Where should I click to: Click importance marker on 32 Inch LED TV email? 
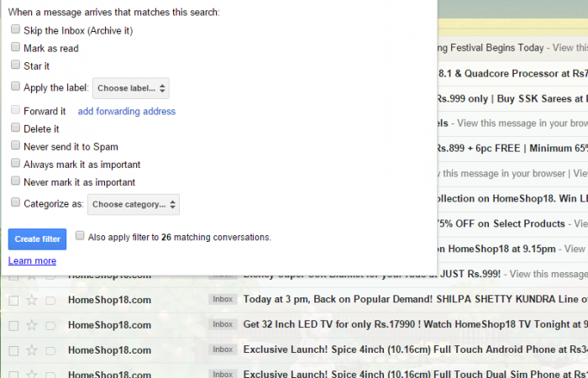tap(50, 324)
